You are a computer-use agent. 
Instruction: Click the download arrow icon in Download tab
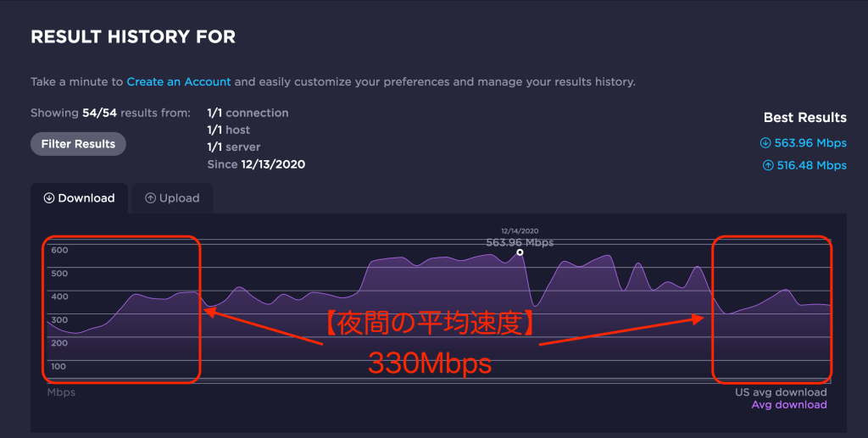(x=49, y=198)
